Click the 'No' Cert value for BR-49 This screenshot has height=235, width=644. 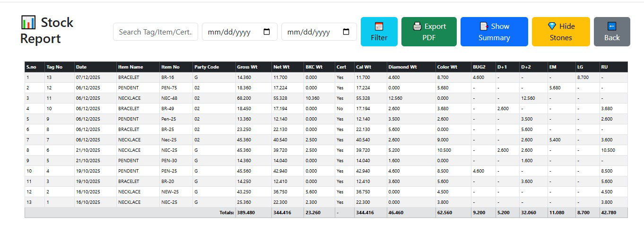coord(339,109)
